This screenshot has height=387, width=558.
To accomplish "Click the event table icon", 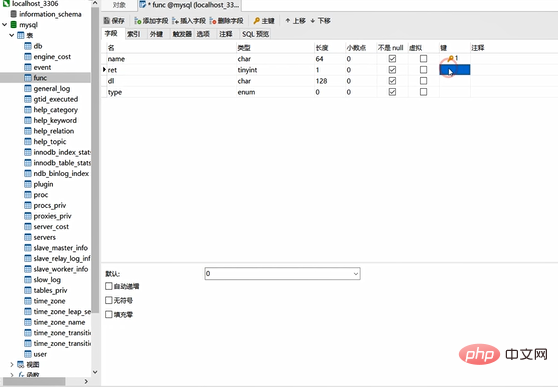I will pos(28,67).
